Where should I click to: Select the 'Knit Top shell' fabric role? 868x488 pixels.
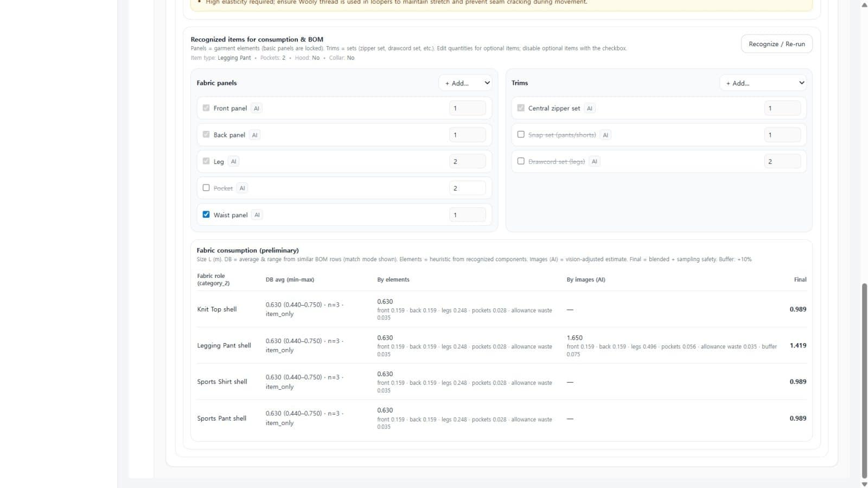tap(217, 309)
